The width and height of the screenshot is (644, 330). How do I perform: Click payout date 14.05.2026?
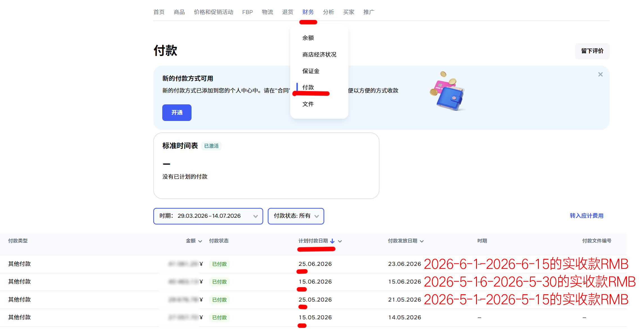pos(405,317)
